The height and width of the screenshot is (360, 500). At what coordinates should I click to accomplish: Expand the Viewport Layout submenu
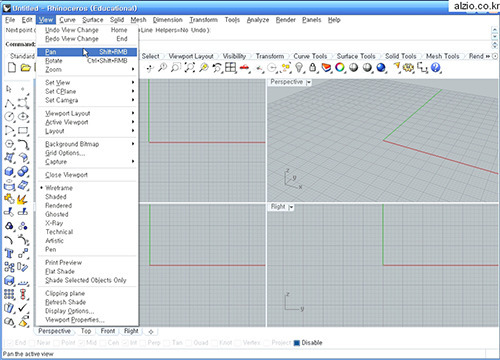[87, 113]
